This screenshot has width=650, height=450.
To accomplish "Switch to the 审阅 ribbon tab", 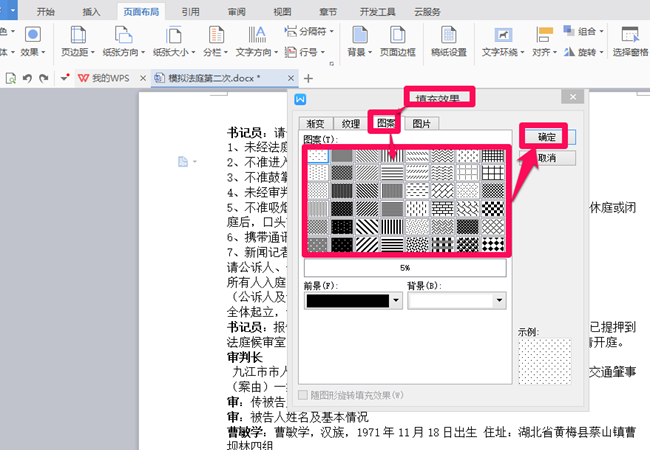I will pyautogui.click(x=236, y=12).
